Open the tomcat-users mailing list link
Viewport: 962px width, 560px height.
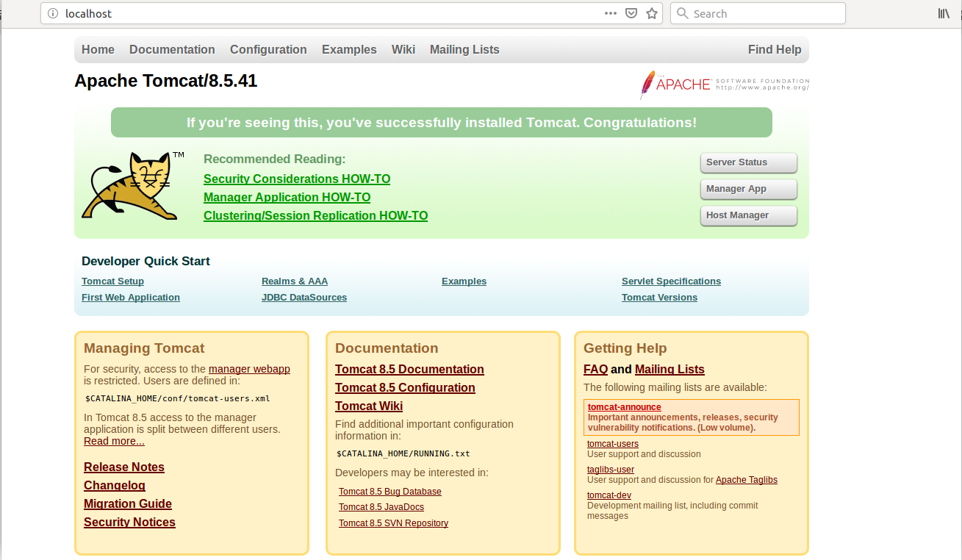point(613,444)
